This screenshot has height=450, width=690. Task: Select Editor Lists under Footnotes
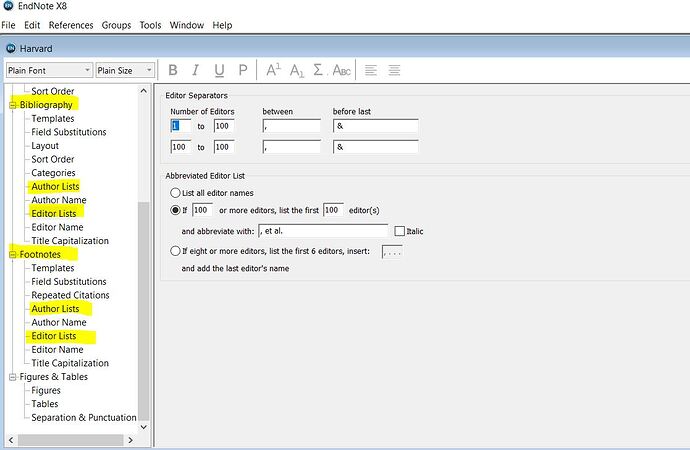tap(54, 336)
